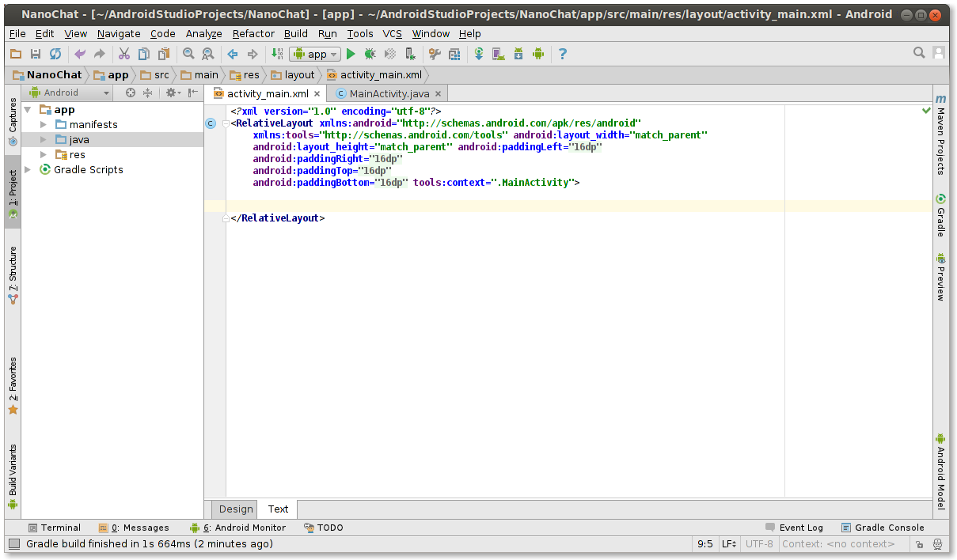Sync Project with Gradle files
957x560 pixels.
click(479, 54)
